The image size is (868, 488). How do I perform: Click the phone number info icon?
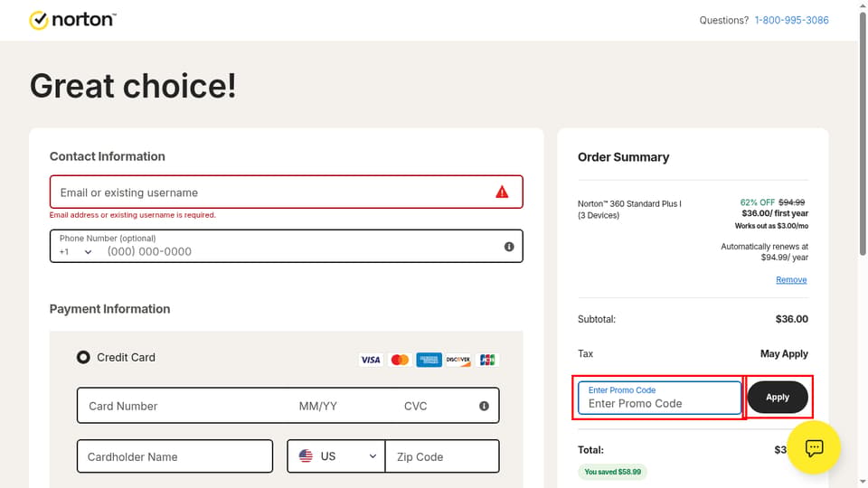pos(509,247)
